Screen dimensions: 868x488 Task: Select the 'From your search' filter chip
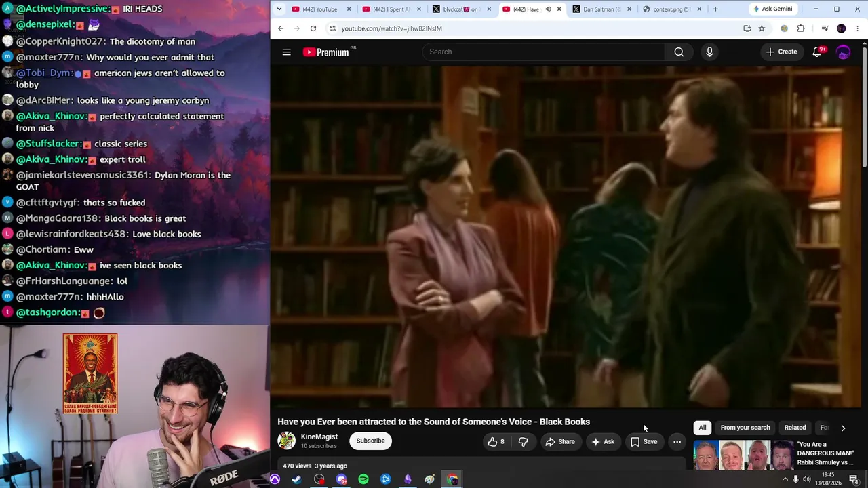click(745, 428)
